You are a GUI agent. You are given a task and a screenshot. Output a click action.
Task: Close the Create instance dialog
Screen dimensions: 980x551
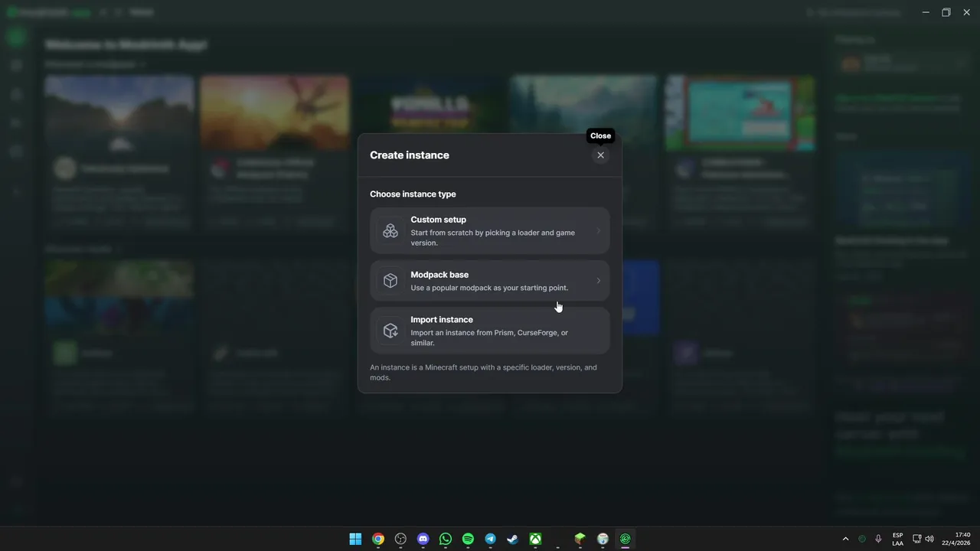click(x=600, y=155)
